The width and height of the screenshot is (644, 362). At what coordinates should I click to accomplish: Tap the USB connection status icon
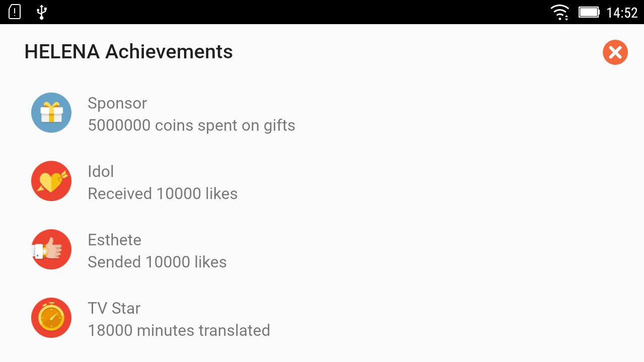42,12
